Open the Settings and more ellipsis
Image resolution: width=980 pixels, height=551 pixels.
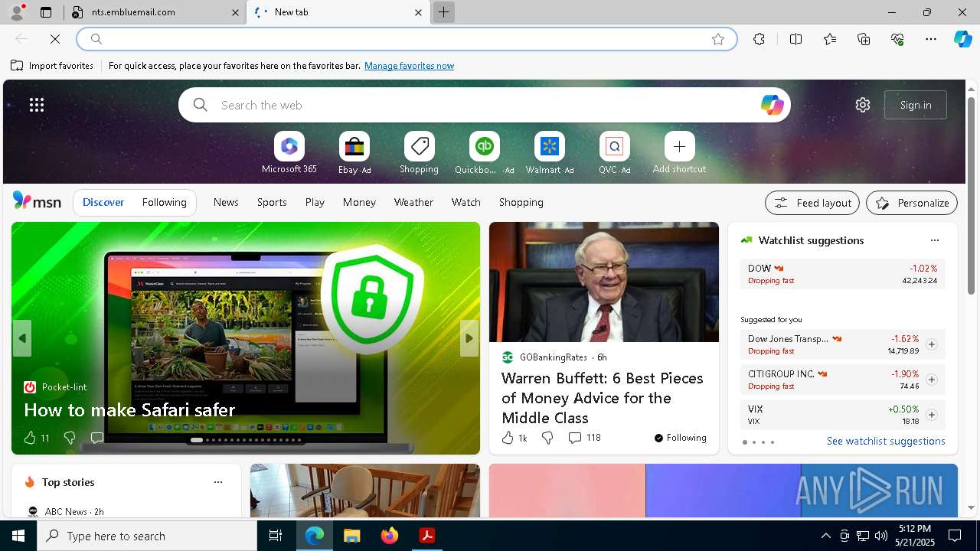tap(931, 39)
